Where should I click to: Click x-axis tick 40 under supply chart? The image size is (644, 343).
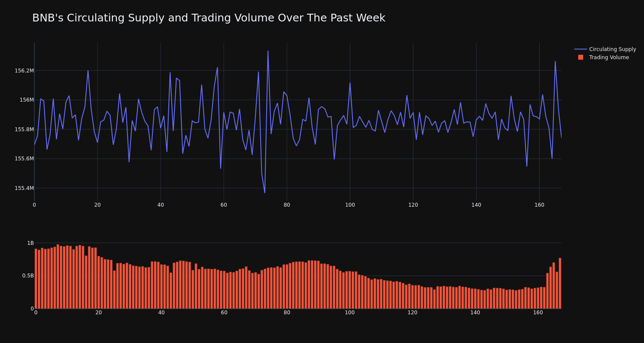(x=161, y=205)
